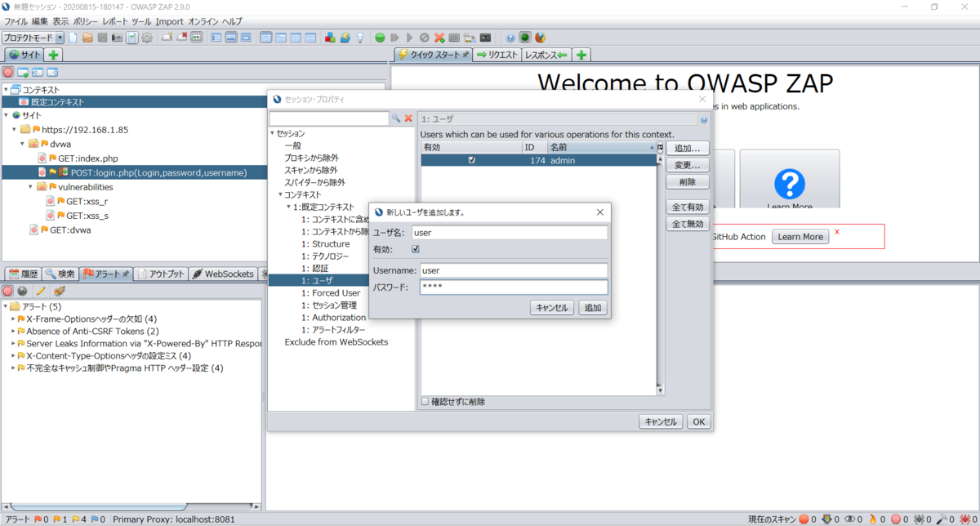Click the help icon in Users panel header
This screenshot has width=980, height=526.
[704, 119]
